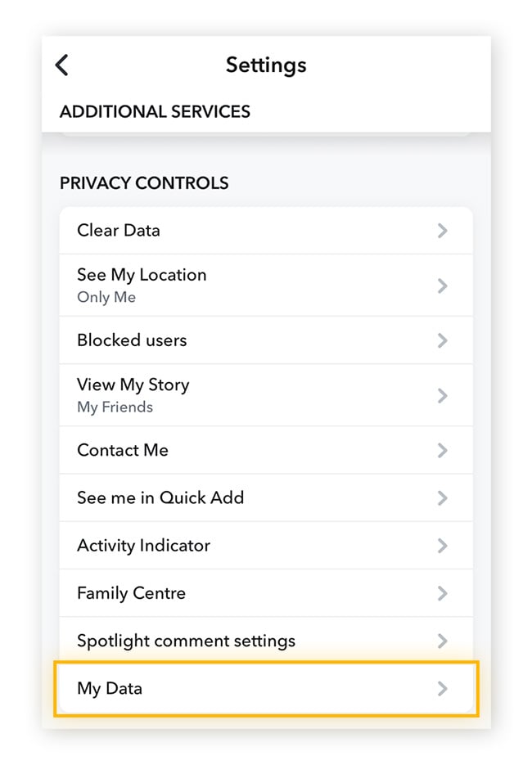Expand Clear Data row chevron
The width and height of the screenshot is (532, 765).
pos(443,231)
